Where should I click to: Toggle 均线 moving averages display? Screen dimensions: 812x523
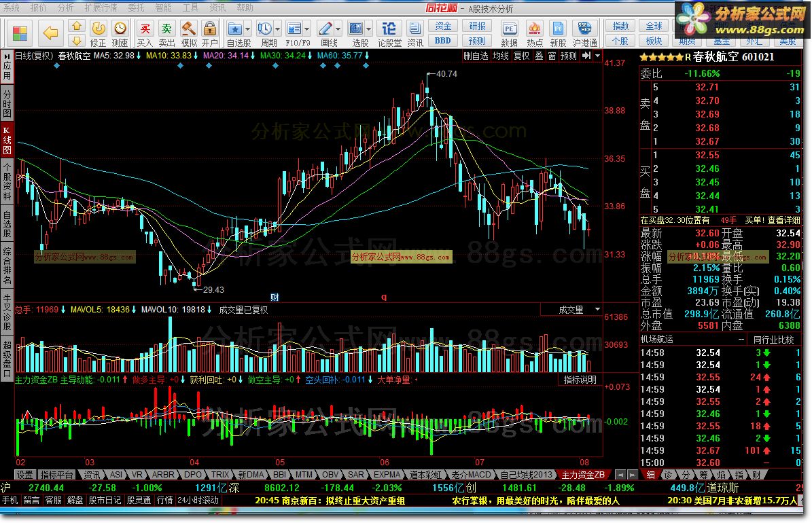coord(500,56)
